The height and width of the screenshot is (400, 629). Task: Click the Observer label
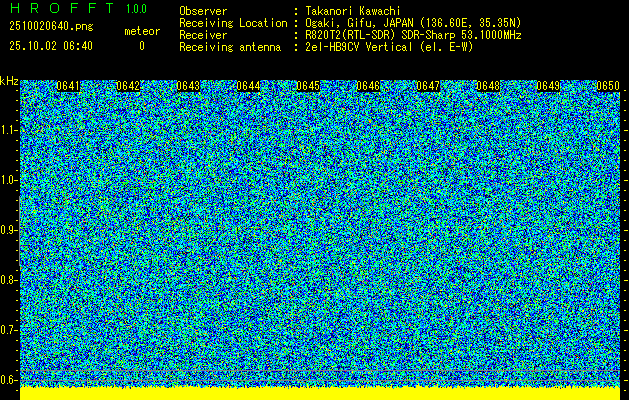203,11
